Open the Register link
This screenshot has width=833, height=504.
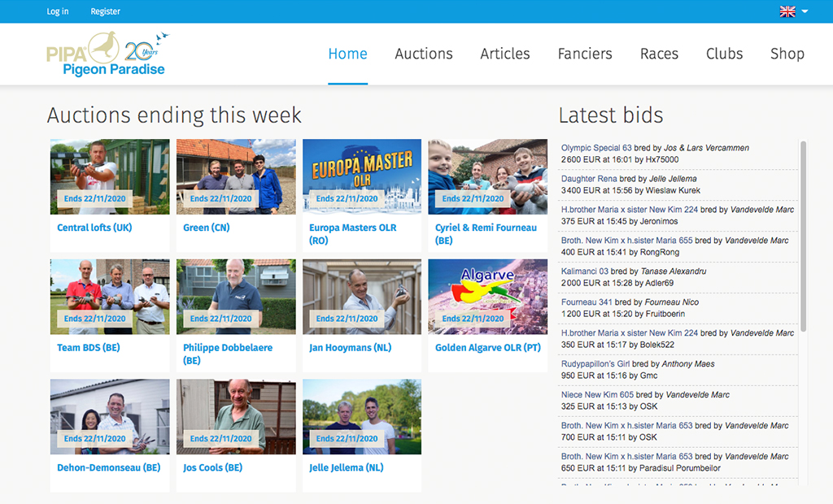point(105,11)
